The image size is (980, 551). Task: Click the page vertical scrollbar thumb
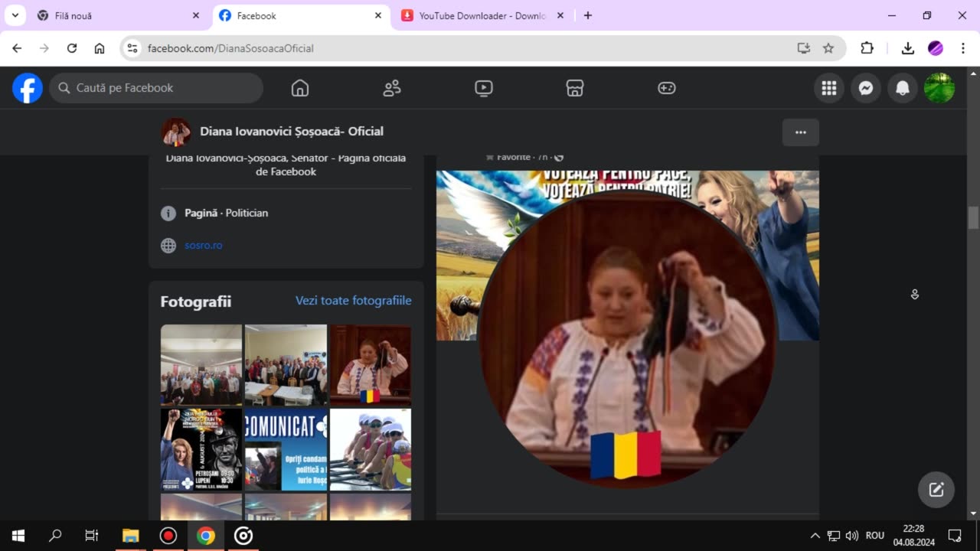click(x=973, y=218)
